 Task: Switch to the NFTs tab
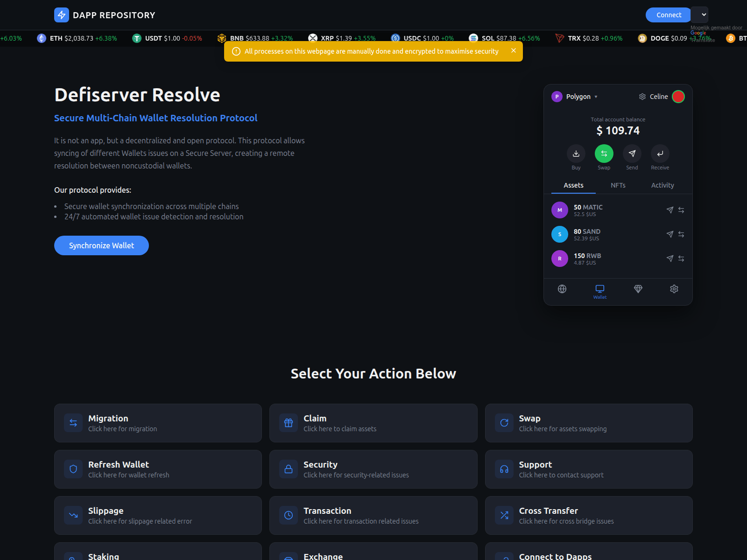click(618, 185)
